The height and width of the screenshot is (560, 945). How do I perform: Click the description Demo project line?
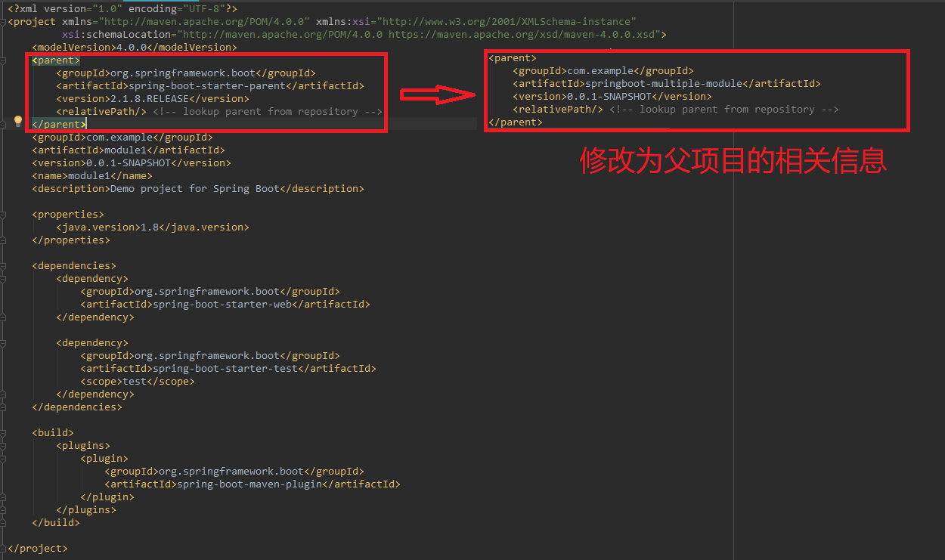click(x=198, y=189)
